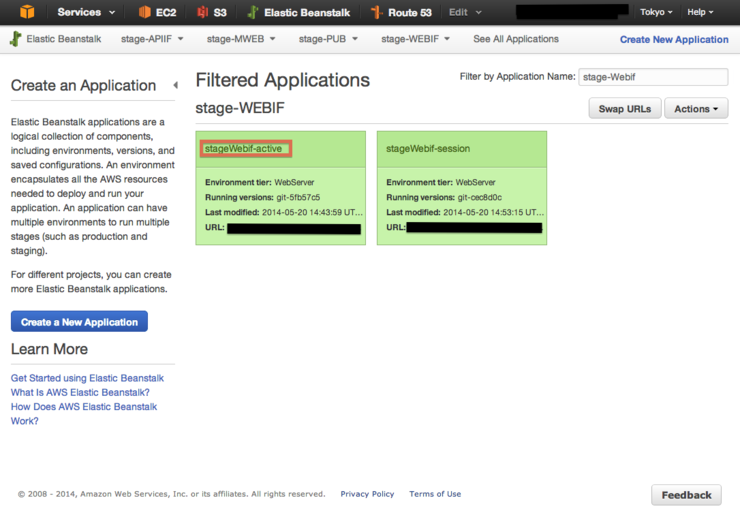
Task: Click the blue Create a New Application button
Action: [x=79, y=321]
